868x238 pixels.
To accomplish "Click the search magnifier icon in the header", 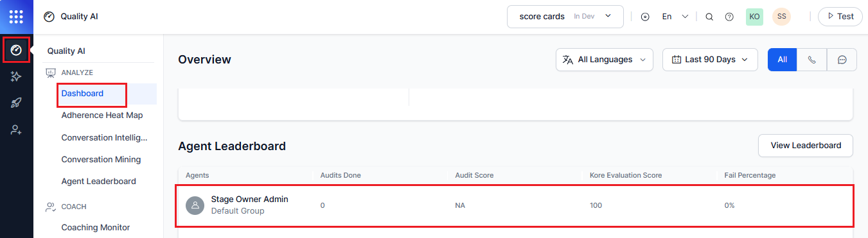I will tap(709, 17).
